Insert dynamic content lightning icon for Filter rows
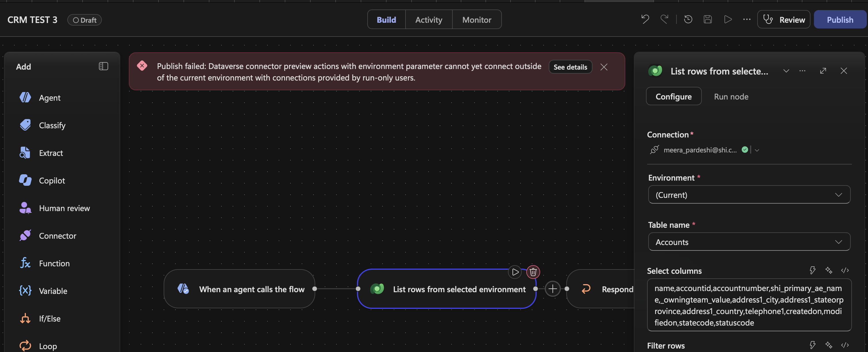Image resolution: width=868 pixels, height=352 pixels. tap(812, 345)
